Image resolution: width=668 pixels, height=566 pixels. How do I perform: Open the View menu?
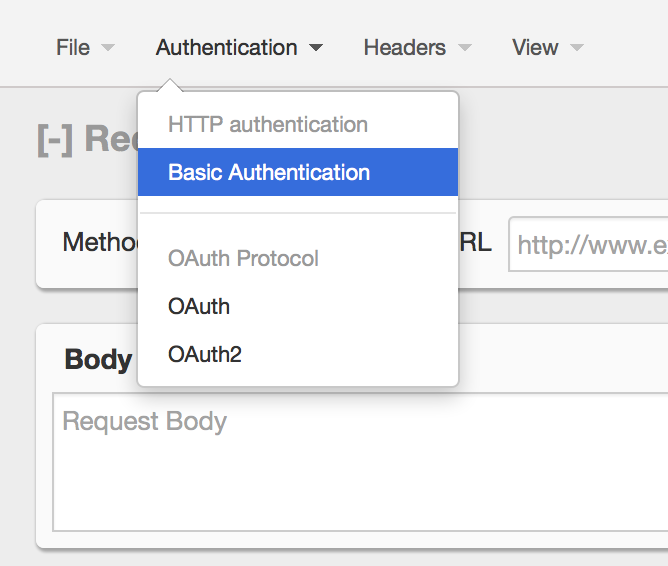(x=535, y=48)
